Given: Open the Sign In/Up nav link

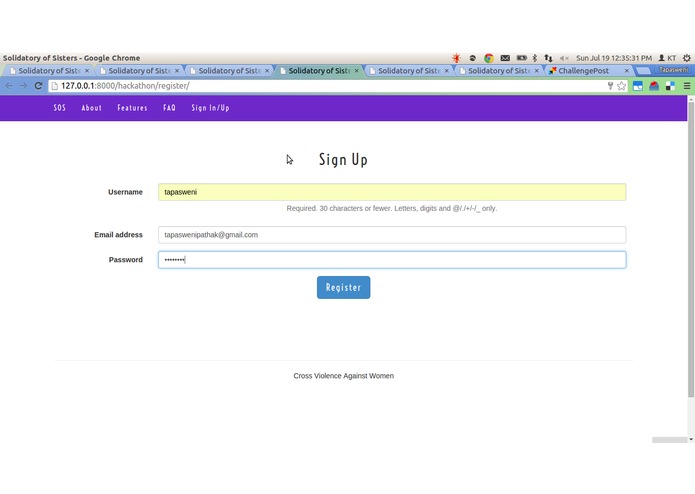Looking at the screenshot, I should (210, 108).
